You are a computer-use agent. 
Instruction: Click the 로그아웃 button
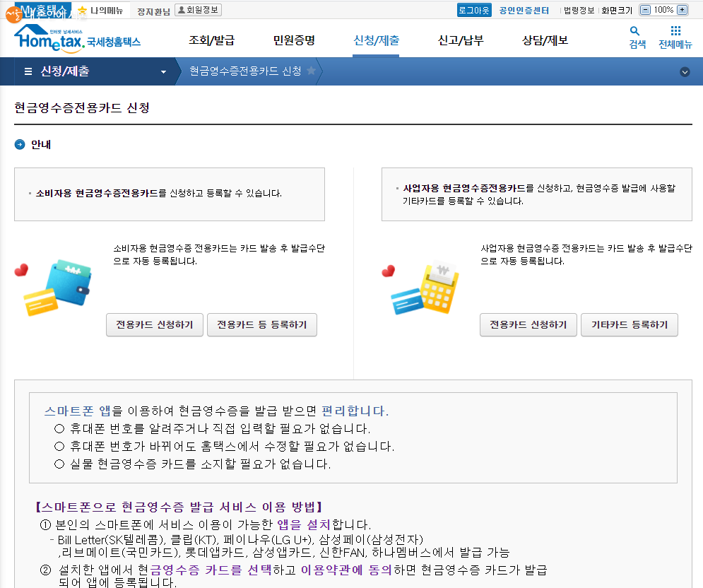[x=474, y=10]
